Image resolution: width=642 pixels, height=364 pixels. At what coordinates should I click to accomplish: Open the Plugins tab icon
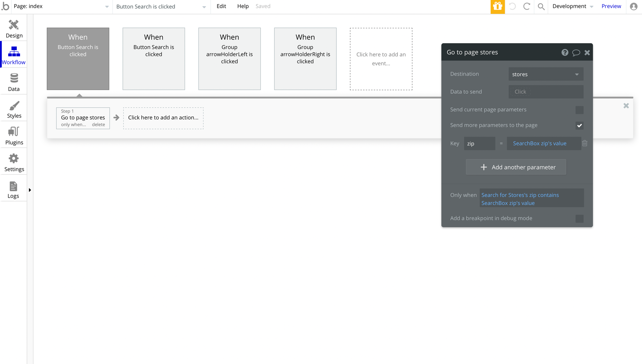click(14, 132)
